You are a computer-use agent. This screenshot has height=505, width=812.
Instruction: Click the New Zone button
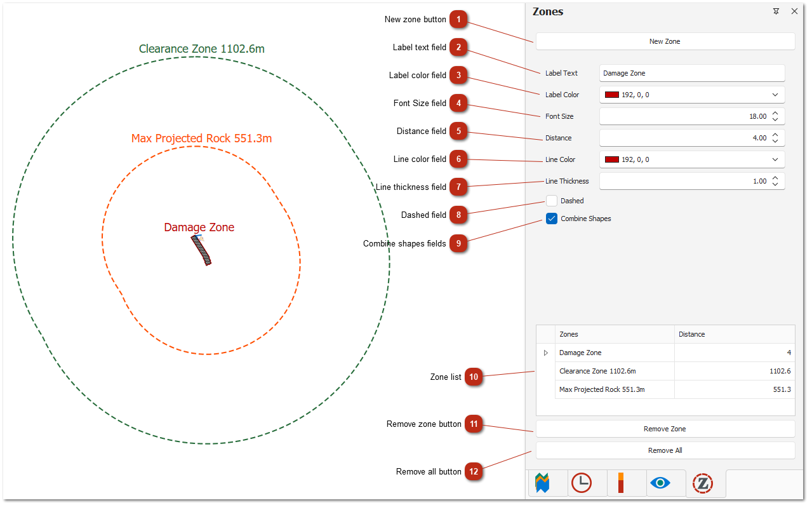(x=665, y=41)
